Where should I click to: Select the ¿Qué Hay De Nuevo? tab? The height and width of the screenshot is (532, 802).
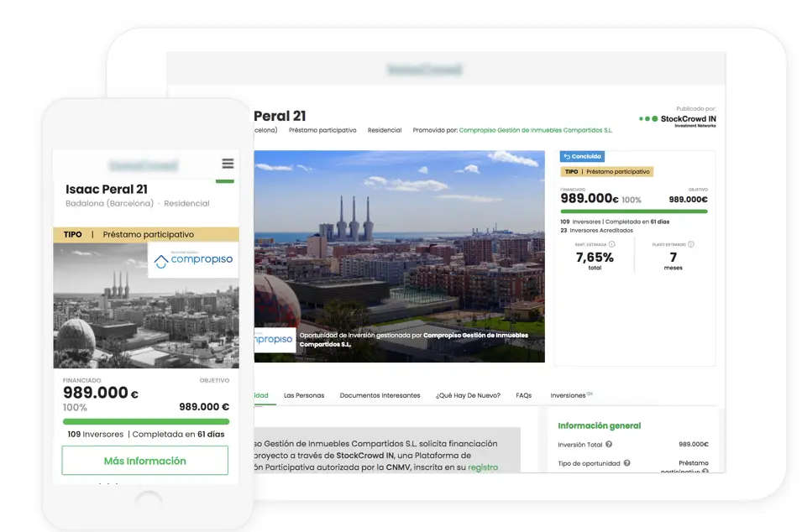click(468, 395)
